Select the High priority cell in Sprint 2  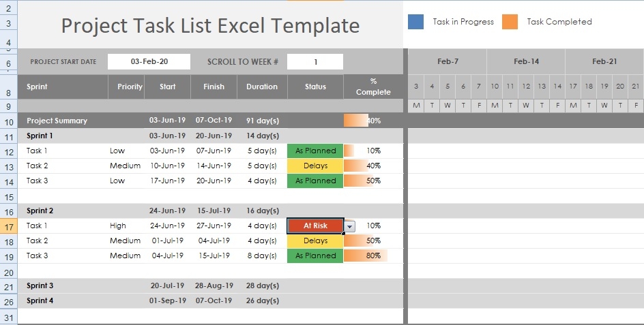click(118, 226)
